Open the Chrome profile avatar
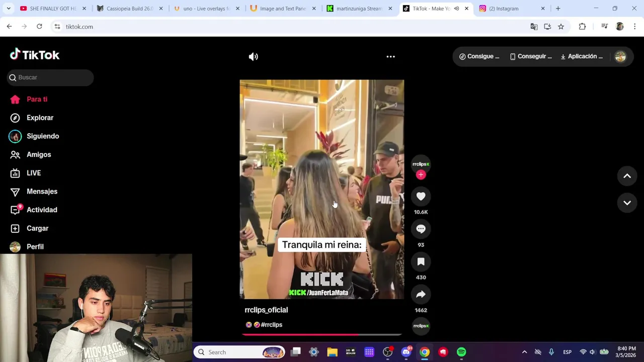The height and width of the screenshot is (362, 644). tap(620, 27)
